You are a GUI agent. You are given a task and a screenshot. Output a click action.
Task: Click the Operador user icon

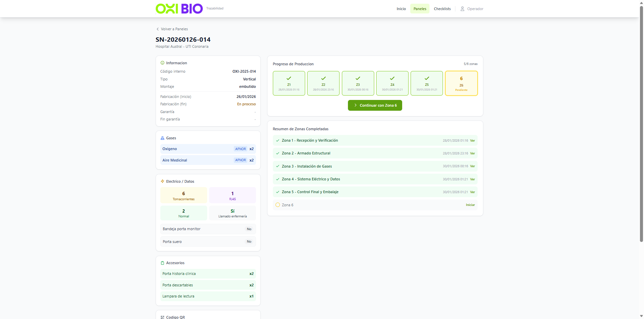[462, 9]
